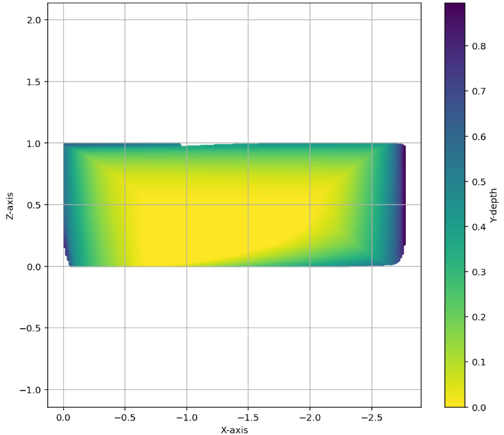Screen dimensions: 504x435
Task: Select the 0.5 colorbar tick label
Action: tap(479, 182)
